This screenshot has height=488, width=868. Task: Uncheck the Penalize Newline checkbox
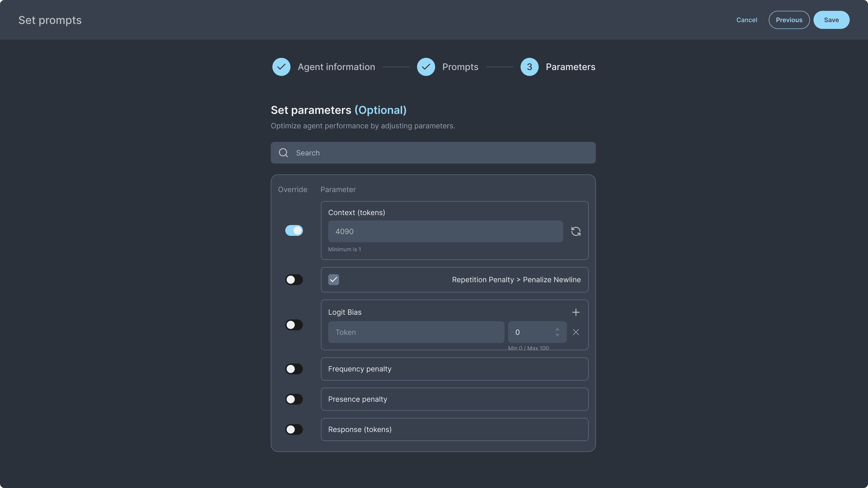point(334,279)
